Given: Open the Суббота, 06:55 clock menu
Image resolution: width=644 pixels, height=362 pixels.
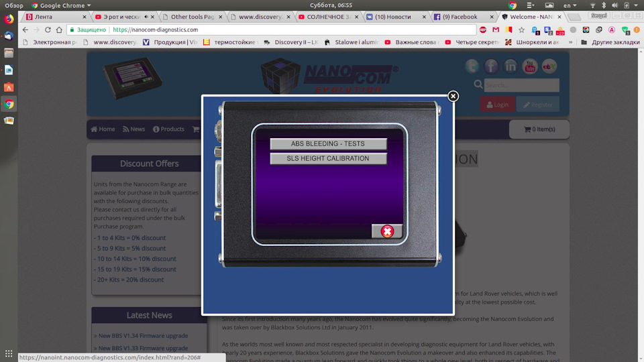Looking at the screenshot, I should click(x=331, y=5).
